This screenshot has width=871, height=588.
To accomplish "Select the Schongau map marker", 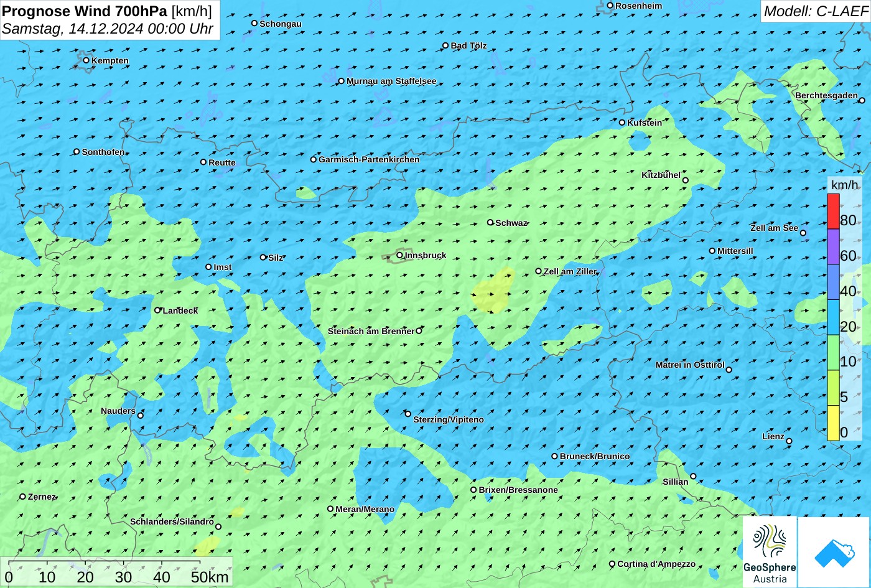I will tap(254, 24).
